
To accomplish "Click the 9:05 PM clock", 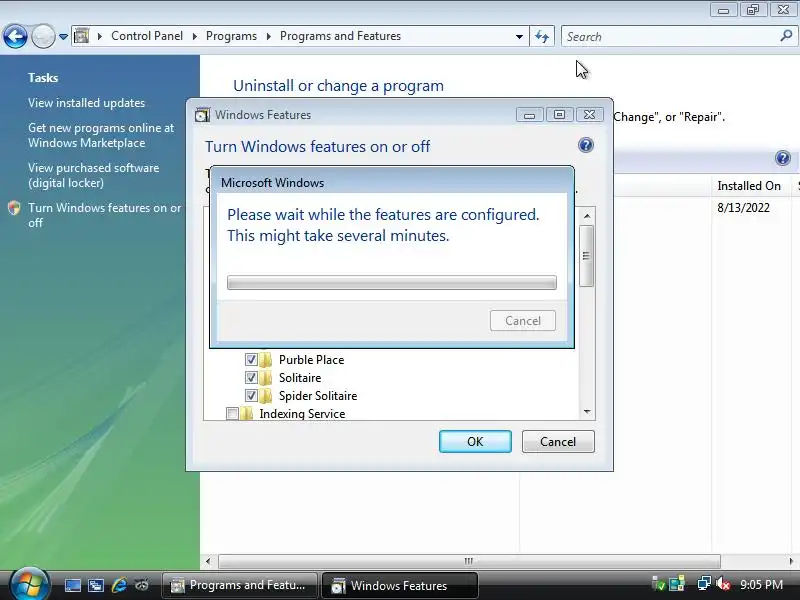I will (x=761, y=585).
